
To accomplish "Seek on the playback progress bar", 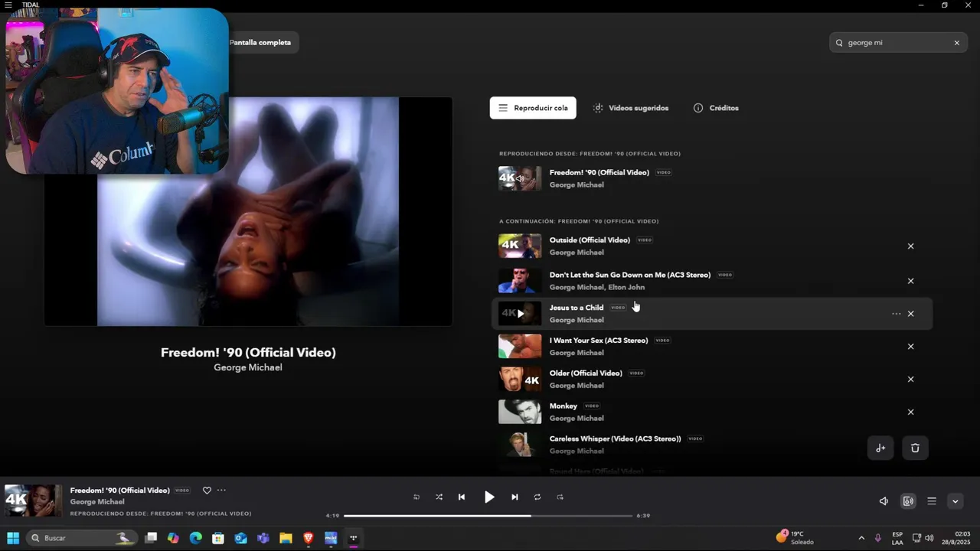I will coord(488,516).
